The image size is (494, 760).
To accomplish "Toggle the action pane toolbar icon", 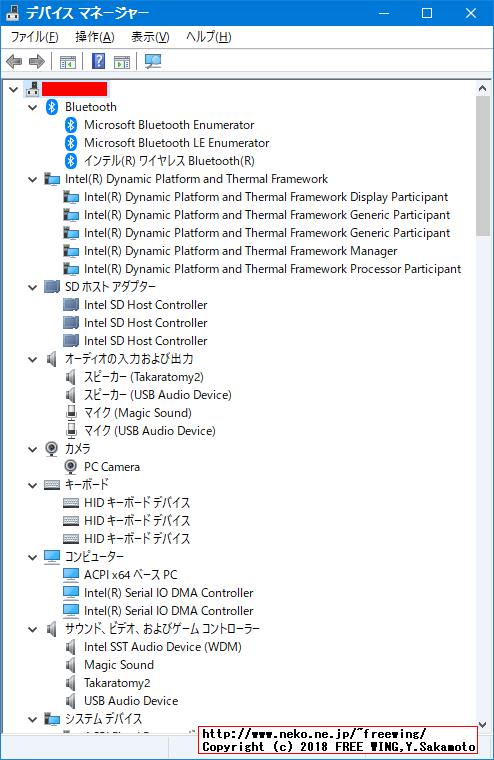I will coord(122,62).
